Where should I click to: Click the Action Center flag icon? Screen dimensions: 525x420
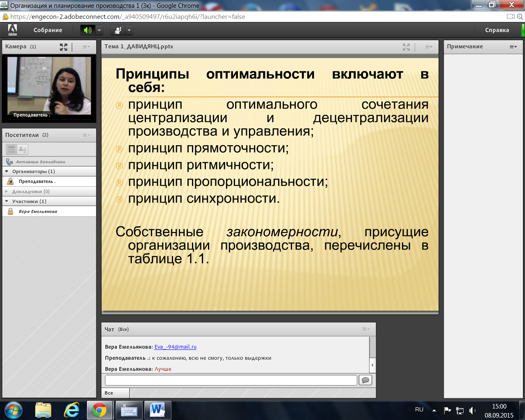(x=447, y=410)
